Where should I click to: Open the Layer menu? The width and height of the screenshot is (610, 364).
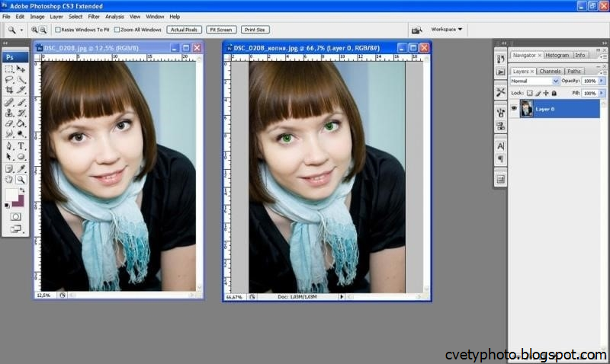click(x=56, y=17)
